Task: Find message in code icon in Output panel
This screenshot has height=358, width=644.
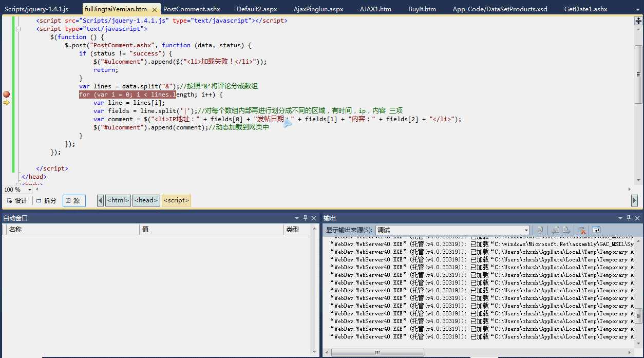Action: coord(540,230)
